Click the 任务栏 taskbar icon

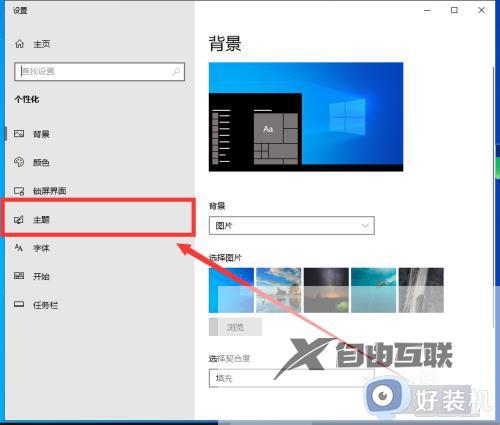click(19, 304)
